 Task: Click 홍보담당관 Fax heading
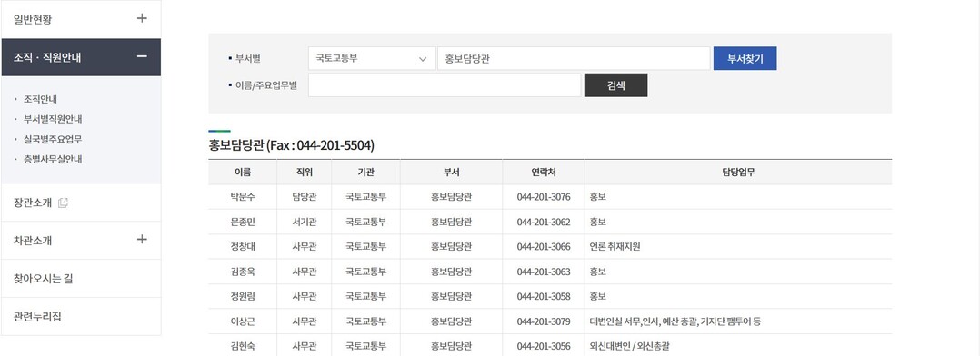coord(292,145)
